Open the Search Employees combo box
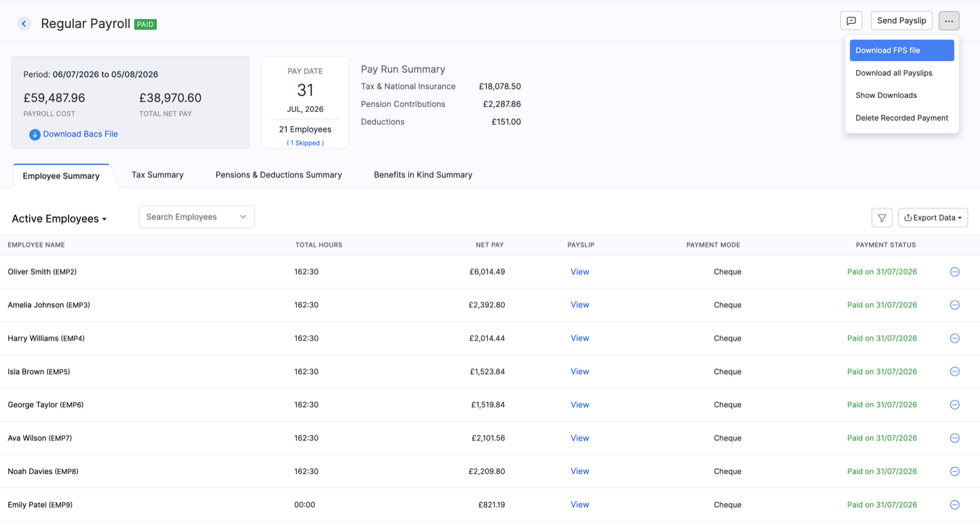980x525 pixels. pos(197,217)
